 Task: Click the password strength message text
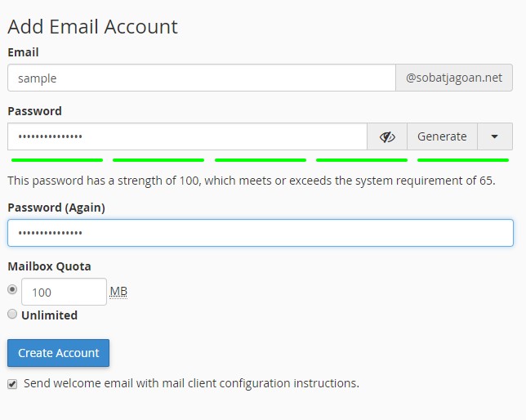coord(252,181)
